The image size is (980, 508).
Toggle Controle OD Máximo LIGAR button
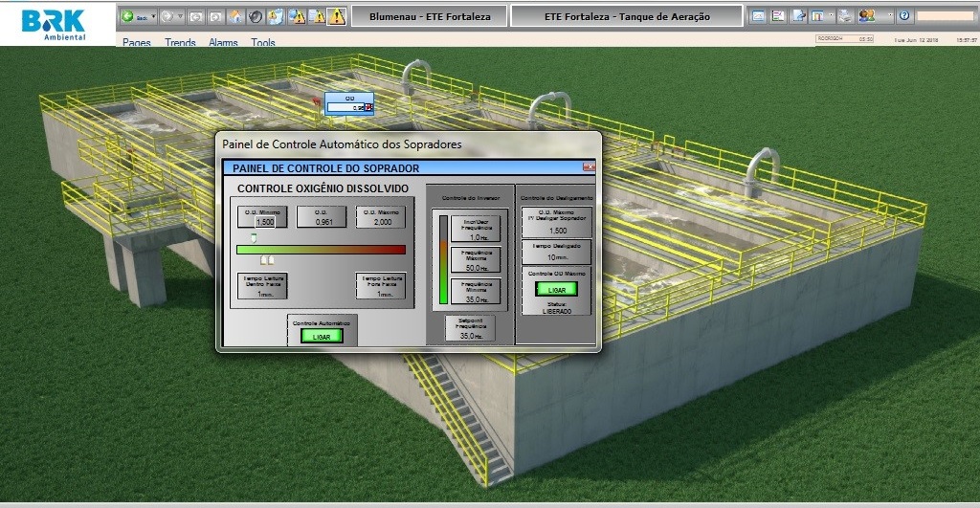point(555,290)
